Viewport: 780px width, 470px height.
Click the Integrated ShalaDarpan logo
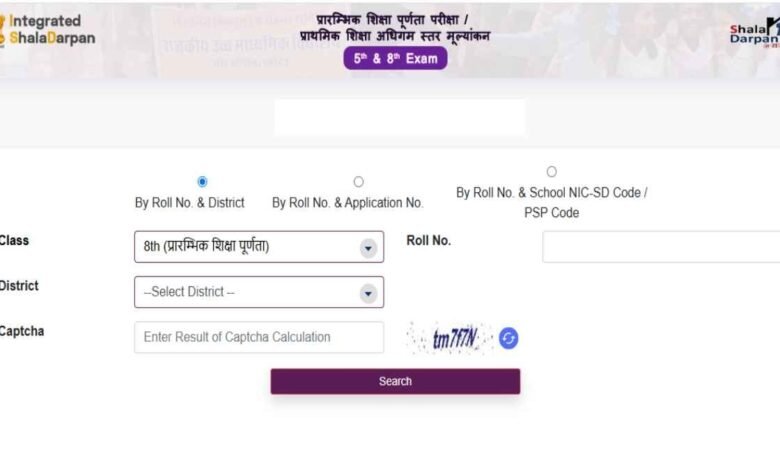point(47,30)
